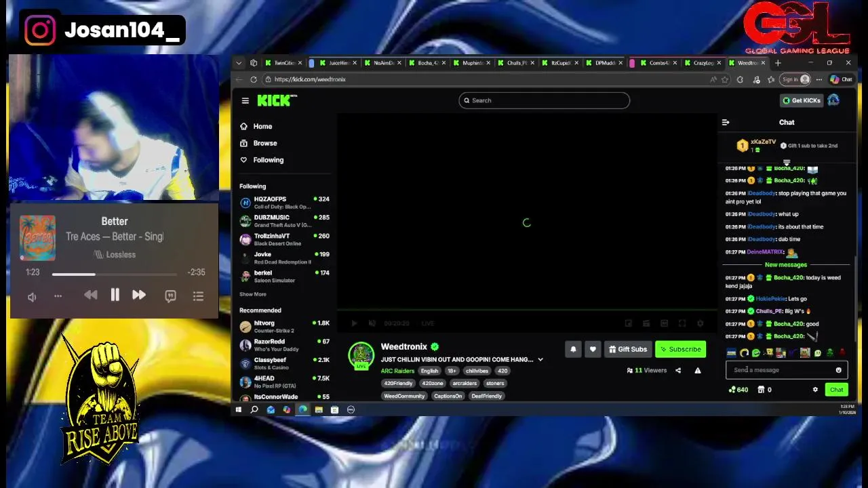Open the emoji picker in chat input
868x488 pixels.
pyautogui.click(x=839, y=370)
